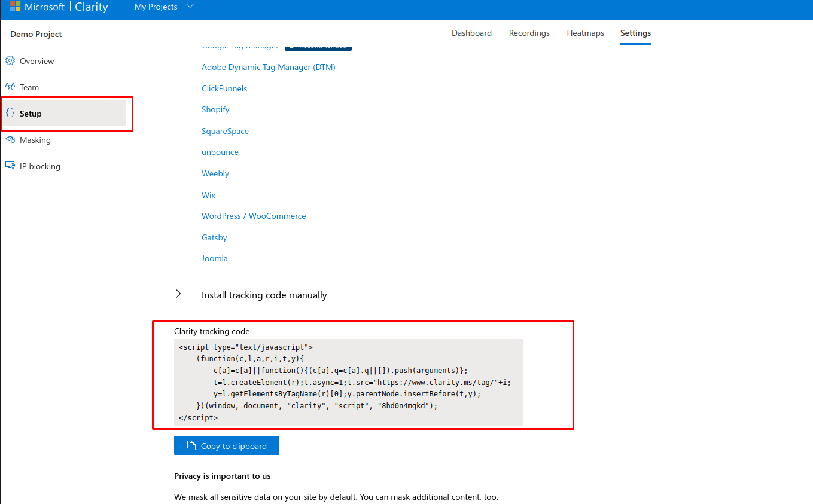Go to the Heatmaps tab
Screen dimensions: 813x504
click(585, 33)
